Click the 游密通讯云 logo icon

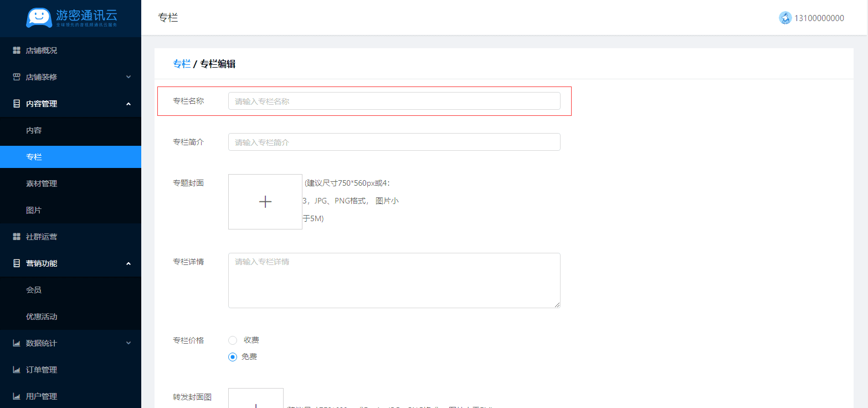coord(39,18)
